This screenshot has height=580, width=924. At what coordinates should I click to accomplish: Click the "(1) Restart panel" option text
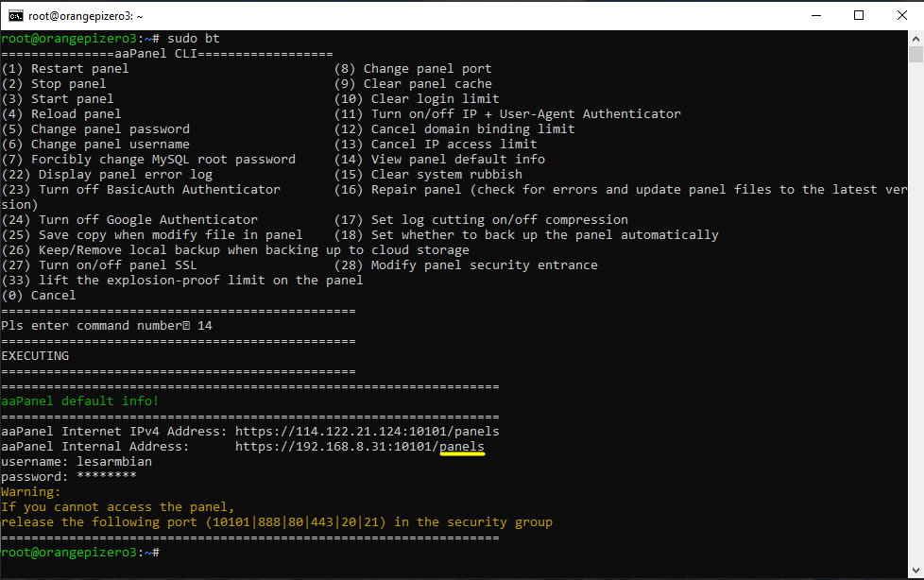[65, 69]
